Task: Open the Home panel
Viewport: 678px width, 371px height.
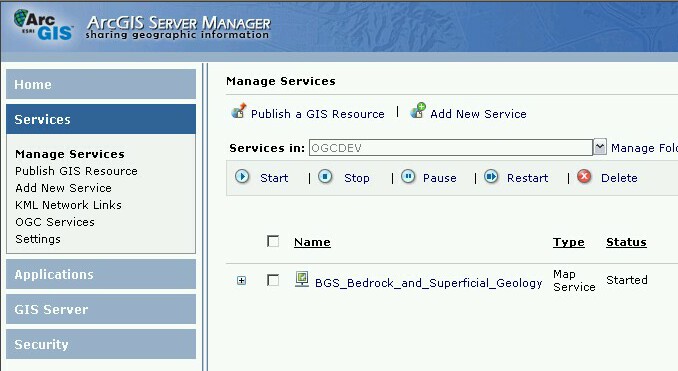Action: (x=101, y=84)
